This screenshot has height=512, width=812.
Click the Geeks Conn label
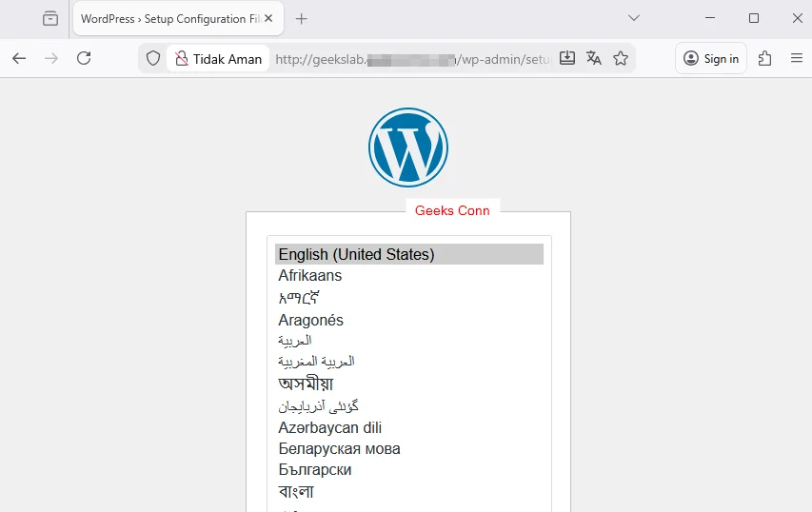[x=452, y=210]
